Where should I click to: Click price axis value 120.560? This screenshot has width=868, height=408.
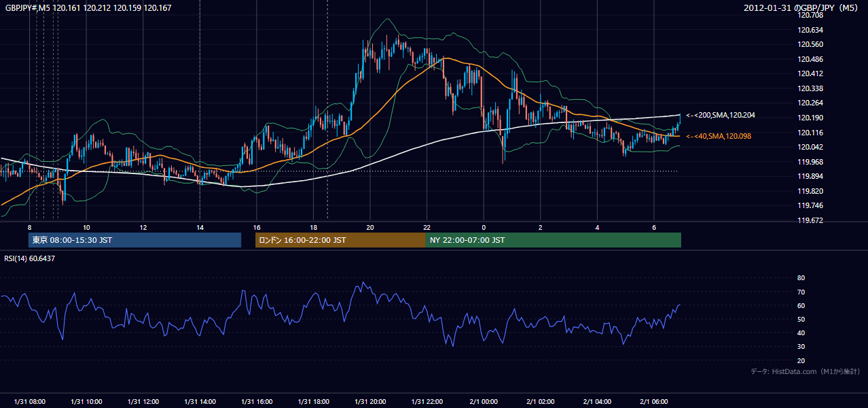point(810,44)
